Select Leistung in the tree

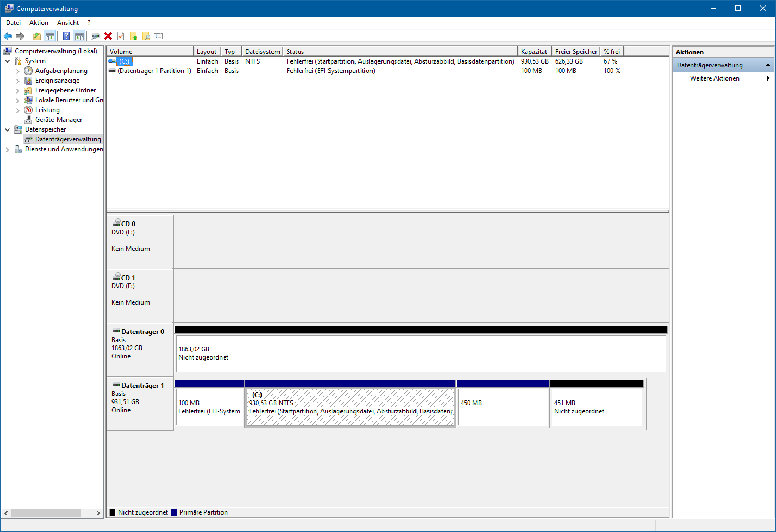(x=47, y=110)
